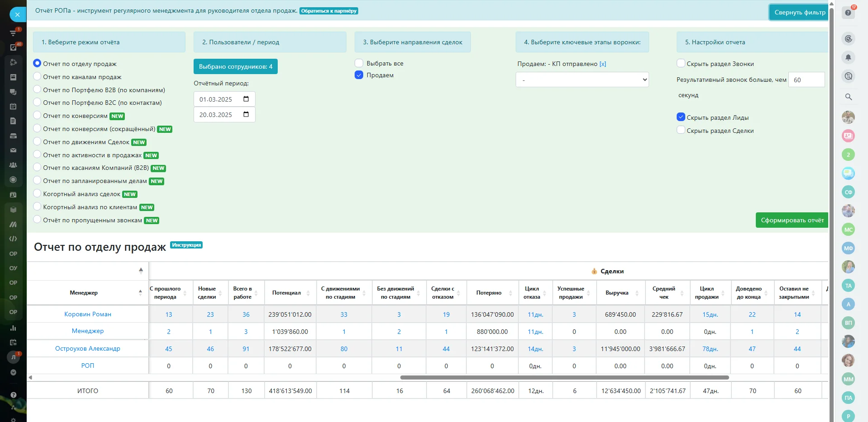Click the horizontal table scrollbar
Image resolution: width=868 pixels, height=422 pixels.
[564, 377]
